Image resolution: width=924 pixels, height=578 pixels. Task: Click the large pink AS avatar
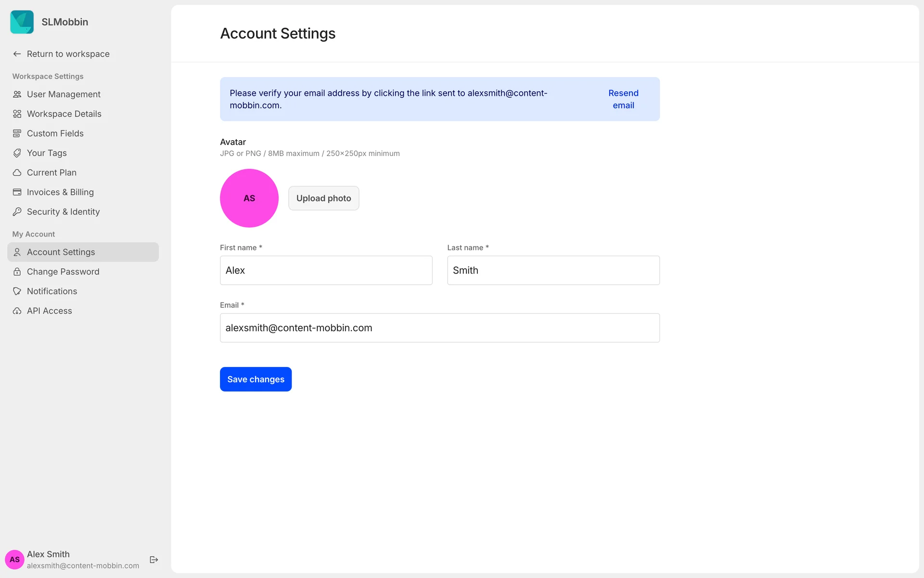pyautogui.click(x=249, y=198)
